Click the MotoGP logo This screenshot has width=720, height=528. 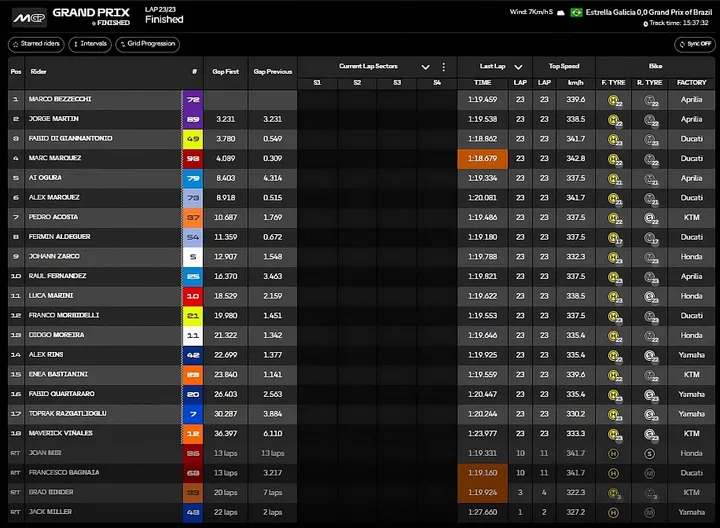pyautogui.click(x=29, y=18)
